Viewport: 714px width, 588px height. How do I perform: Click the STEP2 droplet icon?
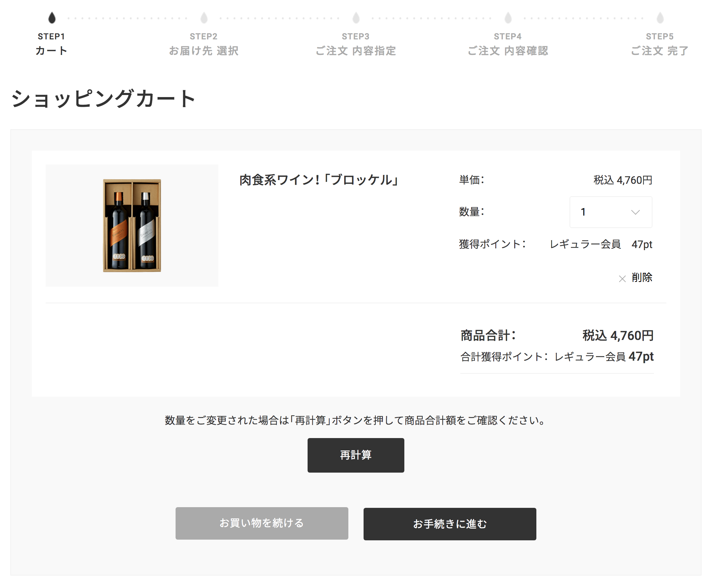204,18
